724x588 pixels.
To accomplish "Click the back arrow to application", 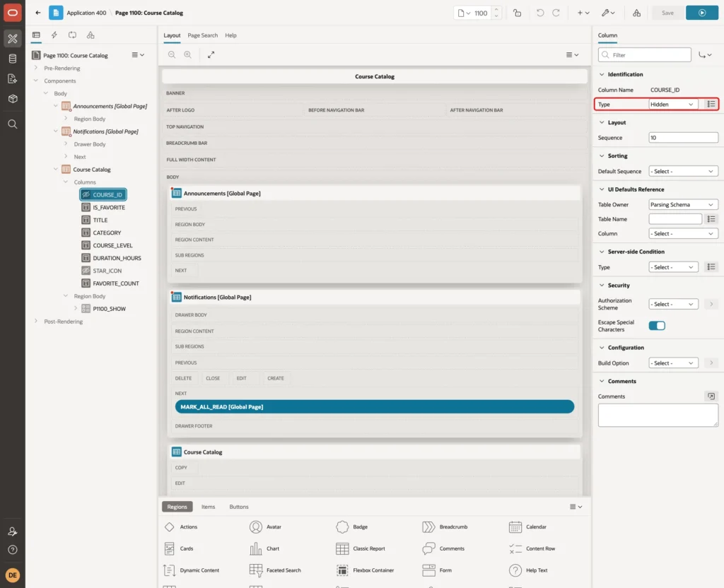I will pyautogui.click(x=38, y=13).
